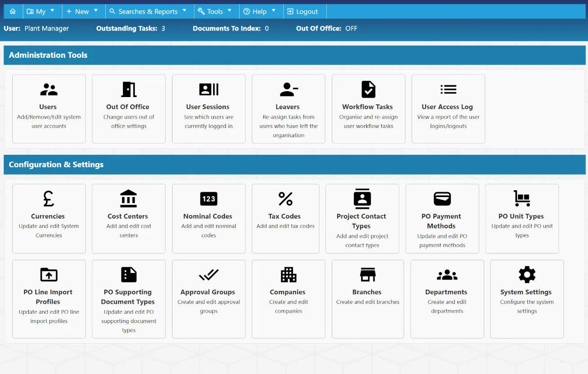
Task: Open the System Settings title link
Action: click(x=526, y=292)
